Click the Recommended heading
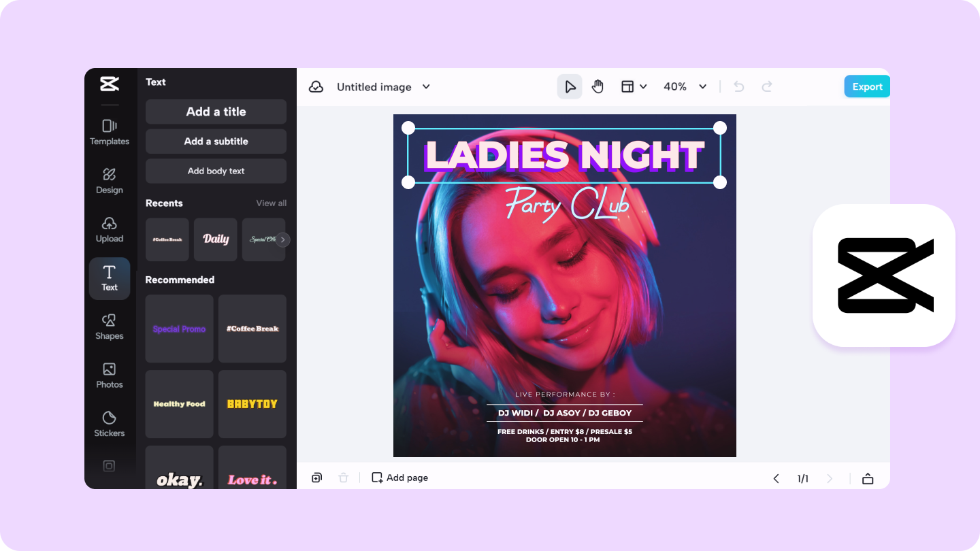Screen dimensions: 980x551 [180, 280]
